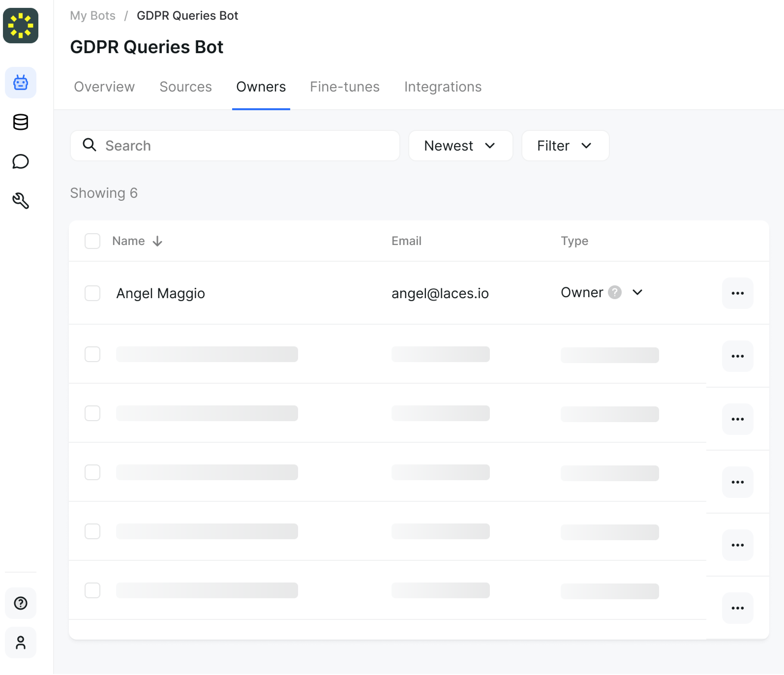The image size is (784, 675).
Task: Click the help question mark sidebar icon
Action: tap(20, 603)
